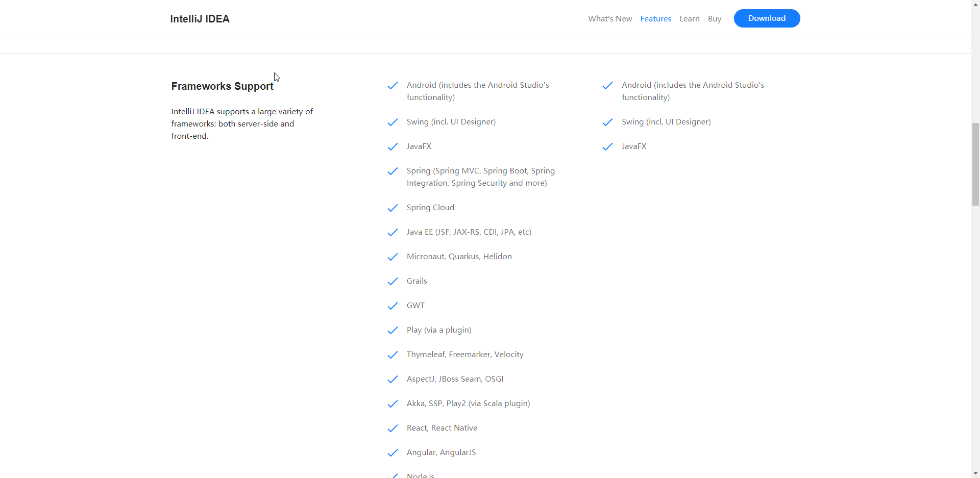
Task: Click the checkmark next to Spring Cloud
Action: pyautogui.click(x=393, y=208)
